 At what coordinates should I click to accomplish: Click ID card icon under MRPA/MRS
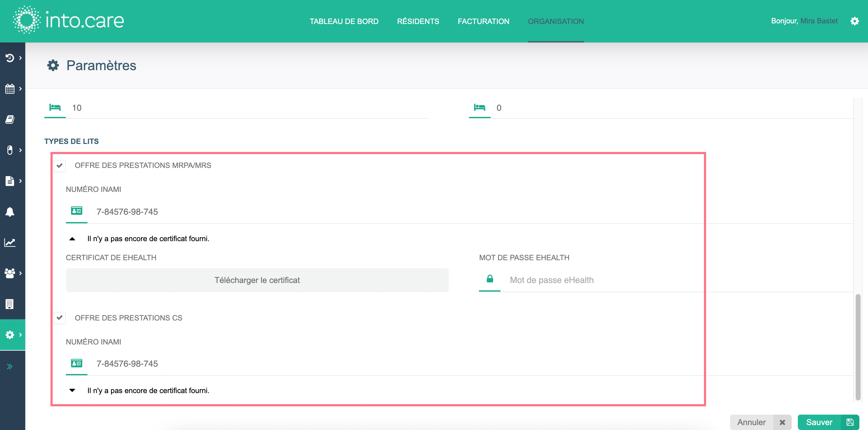pyautogui.click(x=77, y=211)
